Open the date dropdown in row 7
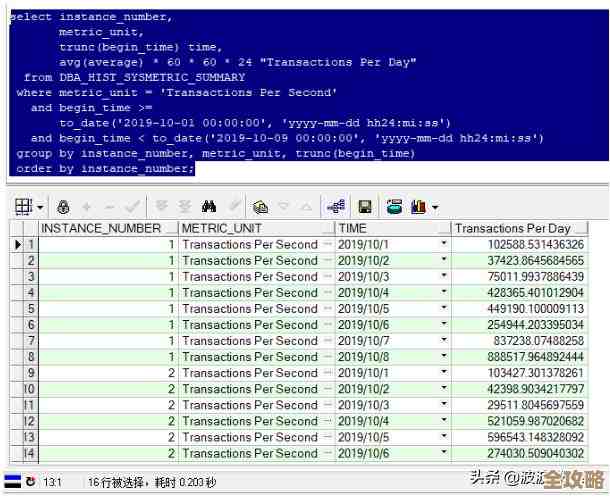 [443, 340]
